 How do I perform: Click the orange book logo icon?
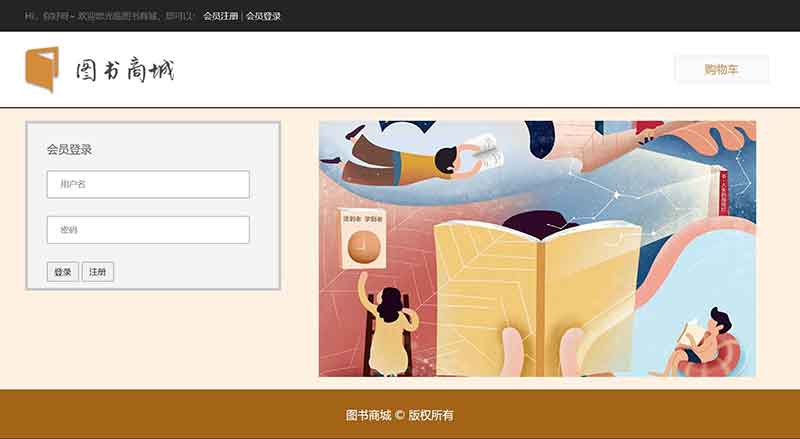click(42, 69)
